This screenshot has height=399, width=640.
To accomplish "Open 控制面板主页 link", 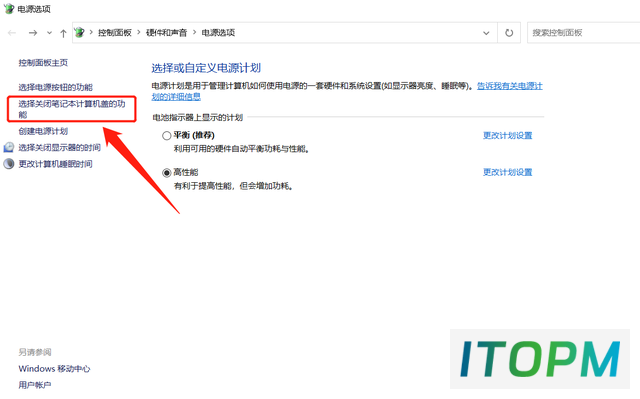I will tap(43, 62).
